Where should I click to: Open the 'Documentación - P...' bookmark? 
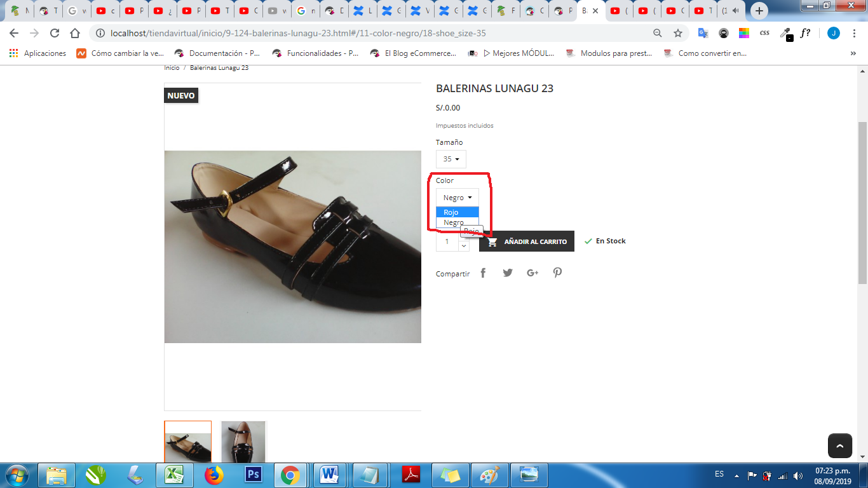point(217,53)
